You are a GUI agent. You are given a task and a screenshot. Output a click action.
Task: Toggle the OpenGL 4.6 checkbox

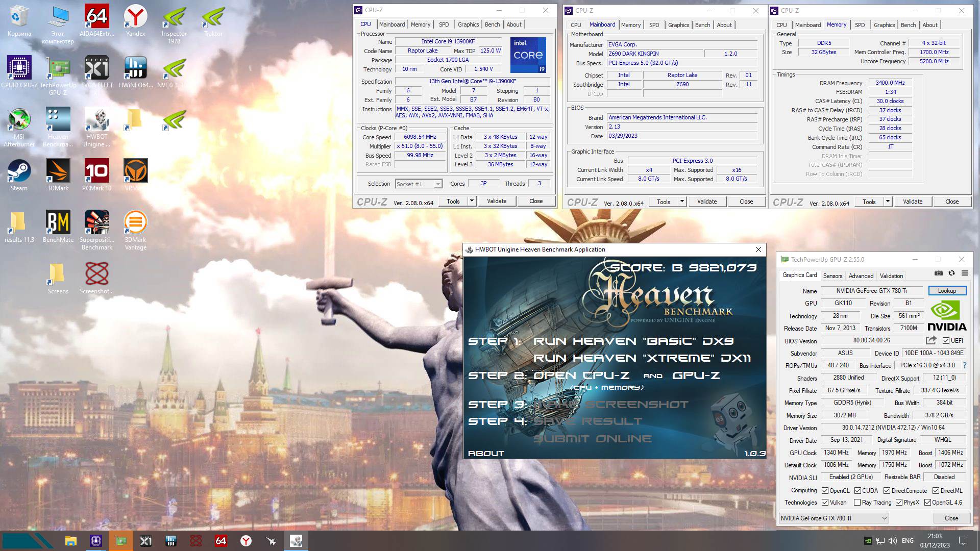(927, 503)
